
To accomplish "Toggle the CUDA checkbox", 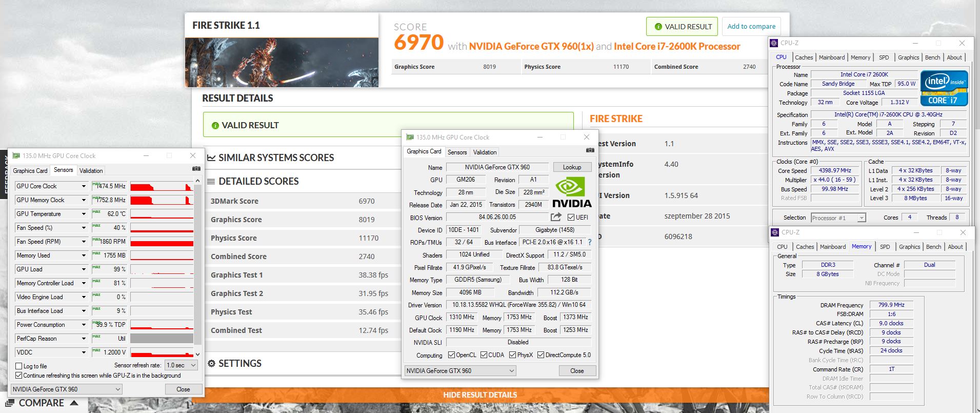I will 484,355.
